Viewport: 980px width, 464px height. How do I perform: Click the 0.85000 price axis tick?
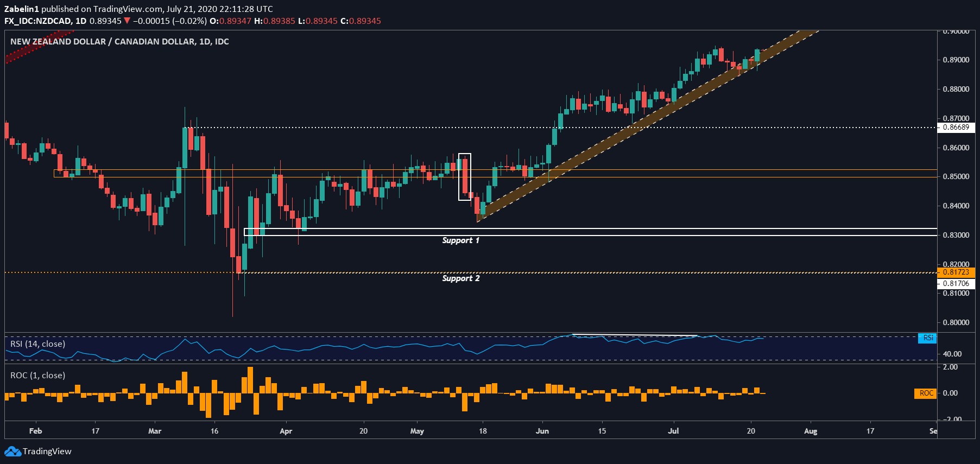click(956, 176)
